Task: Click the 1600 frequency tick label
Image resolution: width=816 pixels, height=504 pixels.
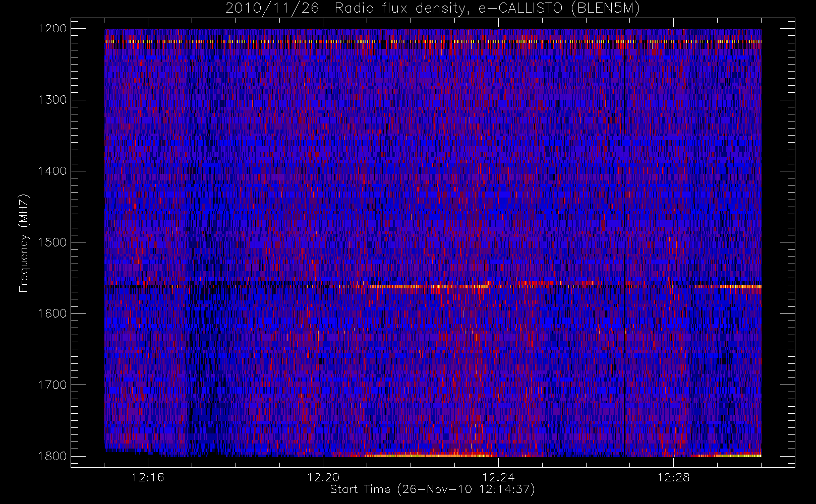Action: click(x=52, y=313)
